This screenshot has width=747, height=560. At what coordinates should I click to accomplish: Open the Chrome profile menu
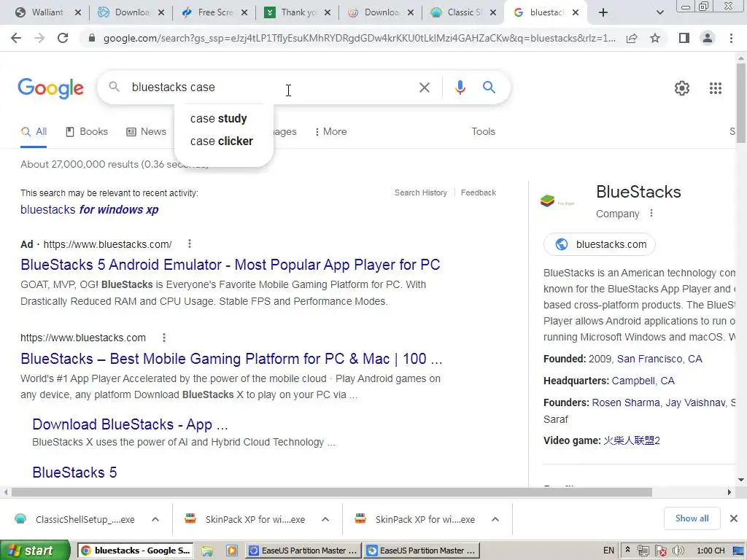708,38
